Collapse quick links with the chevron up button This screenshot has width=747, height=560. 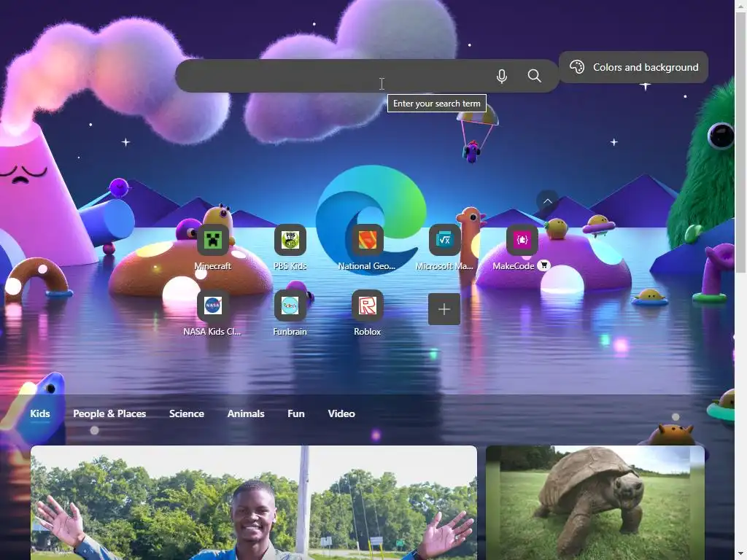(547, 201)
